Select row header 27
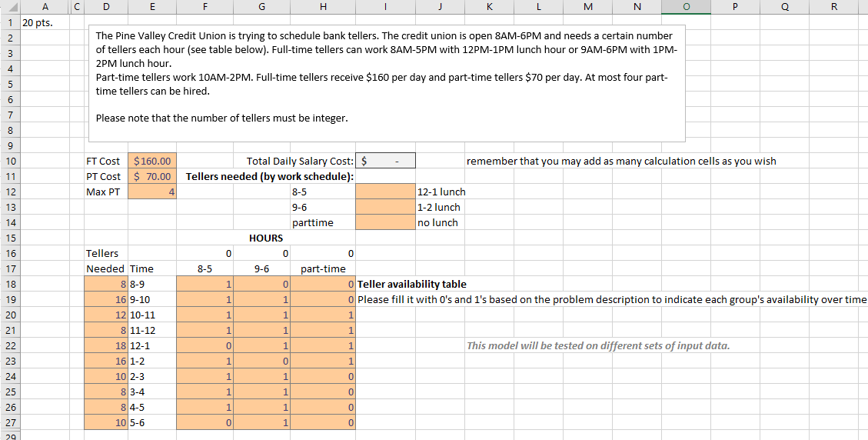 (x=9, y=423)
